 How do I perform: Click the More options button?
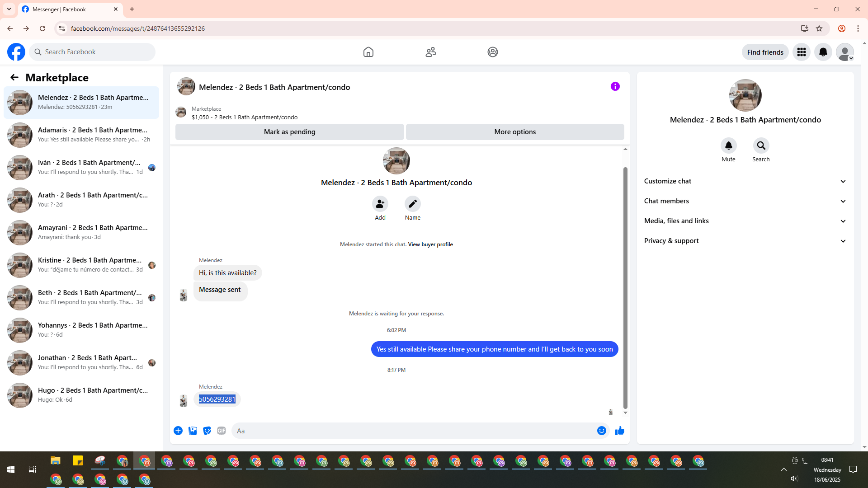(515, 132)
